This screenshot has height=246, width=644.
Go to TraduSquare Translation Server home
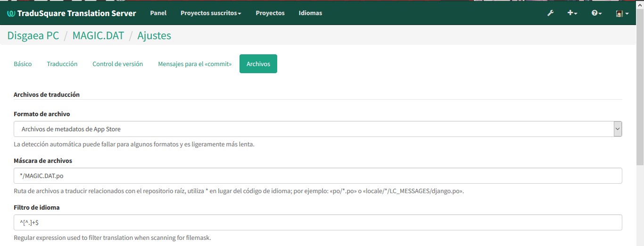pyautogui.click(x=72, y=13)
